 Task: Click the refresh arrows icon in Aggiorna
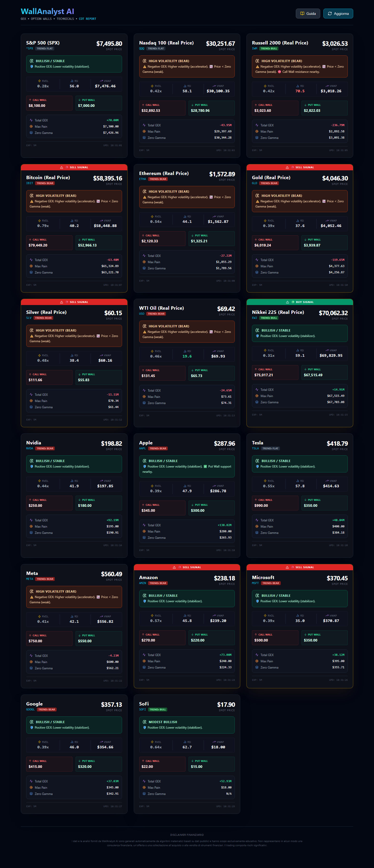click(x=330, y=14)
